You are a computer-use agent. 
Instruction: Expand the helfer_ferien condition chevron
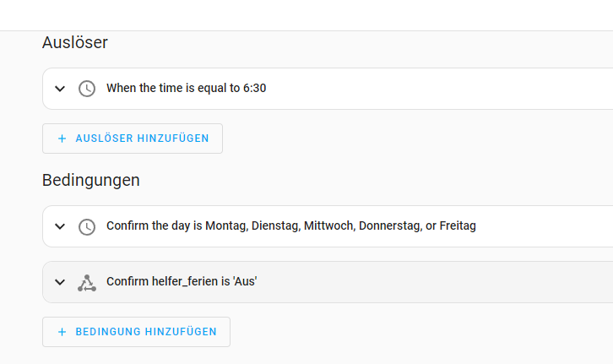click(x=60, y=282)
